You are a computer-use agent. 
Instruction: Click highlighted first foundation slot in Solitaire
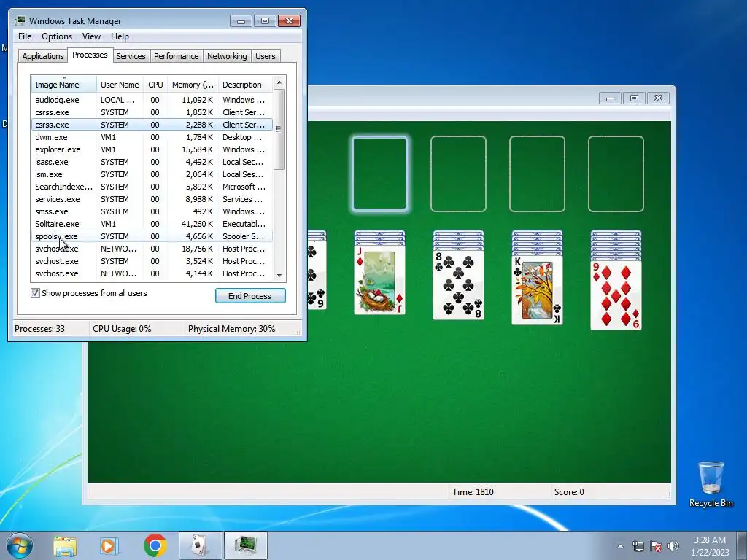click(x=379, y=174)
